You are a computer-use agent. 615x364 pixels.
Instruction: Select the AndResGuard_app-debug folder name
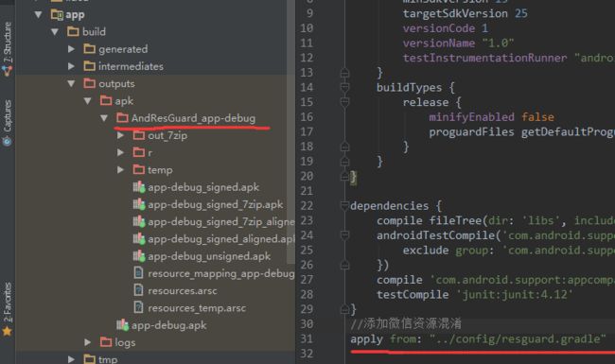(193, 118)
